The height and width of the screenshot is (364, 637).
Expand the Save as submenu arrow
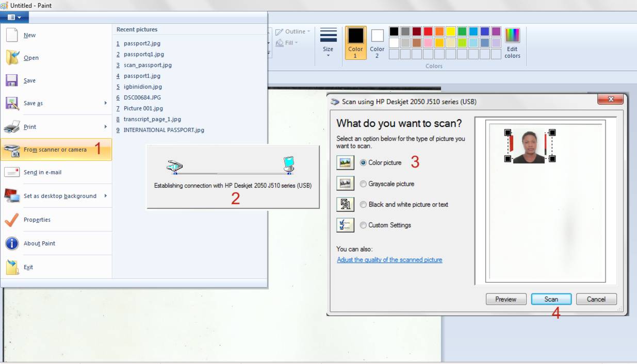(x=106, y=103)
